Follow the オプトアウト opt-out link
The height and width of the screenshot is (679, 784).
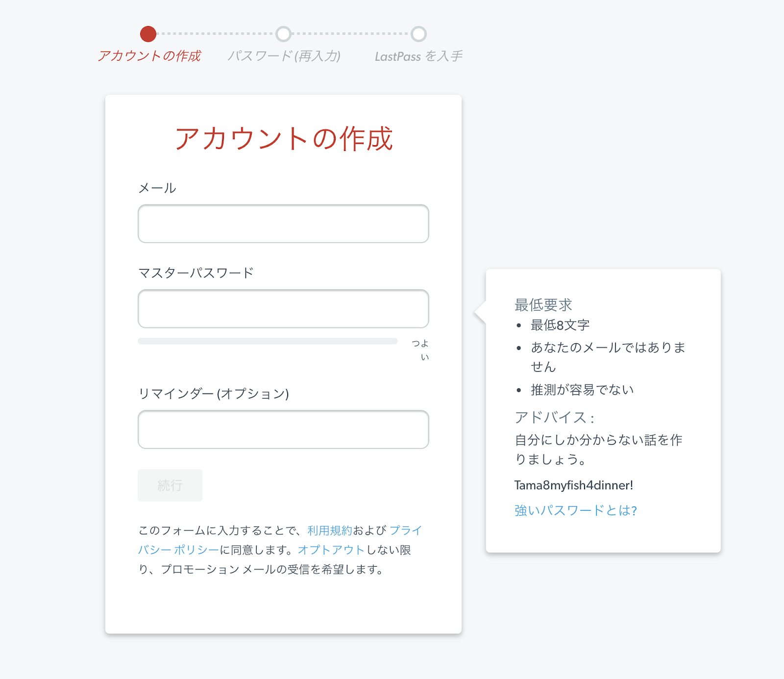331,550
